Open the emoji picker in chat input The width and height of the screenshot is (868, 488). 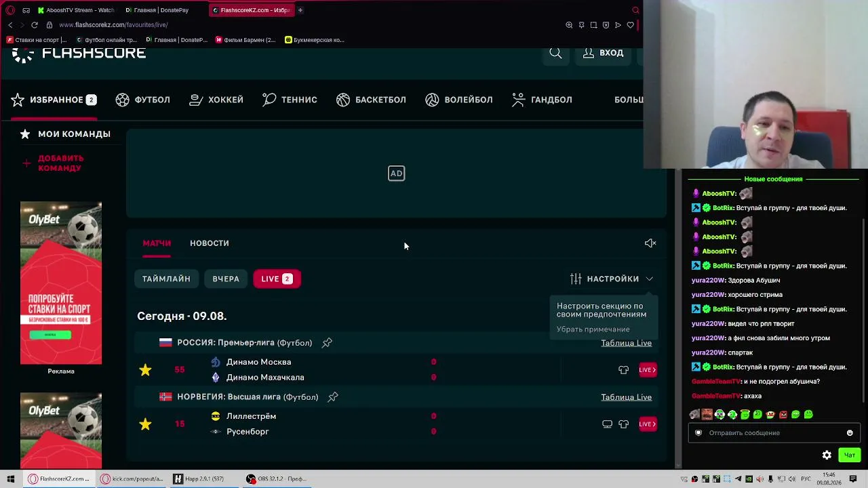850,433
